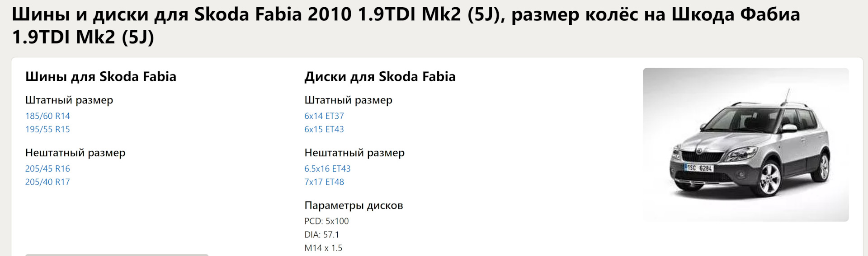
Task: Click "Штатный размер" label above 185/60 R14
Action: [69, 100]
